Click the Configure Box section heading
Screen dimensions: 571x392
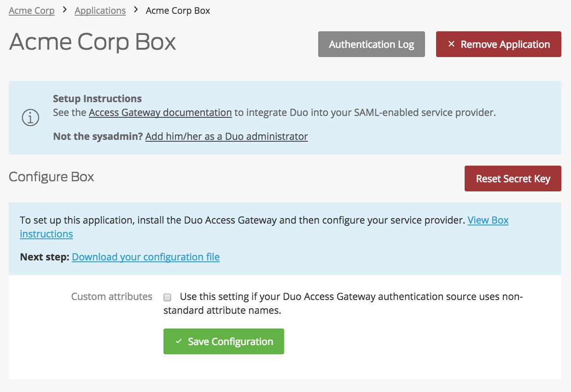51,177
